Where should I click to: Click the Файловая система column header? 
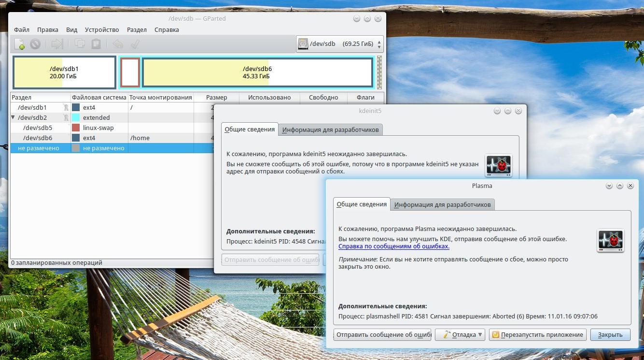coord(99,97)
